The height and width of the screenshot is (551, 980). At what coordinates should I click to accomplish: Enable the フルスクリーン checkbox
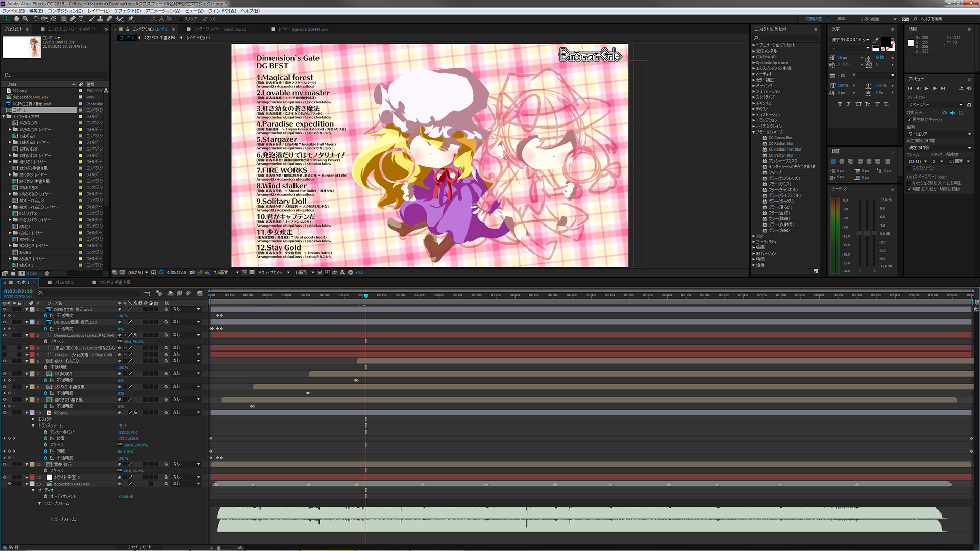coord(909,168)
